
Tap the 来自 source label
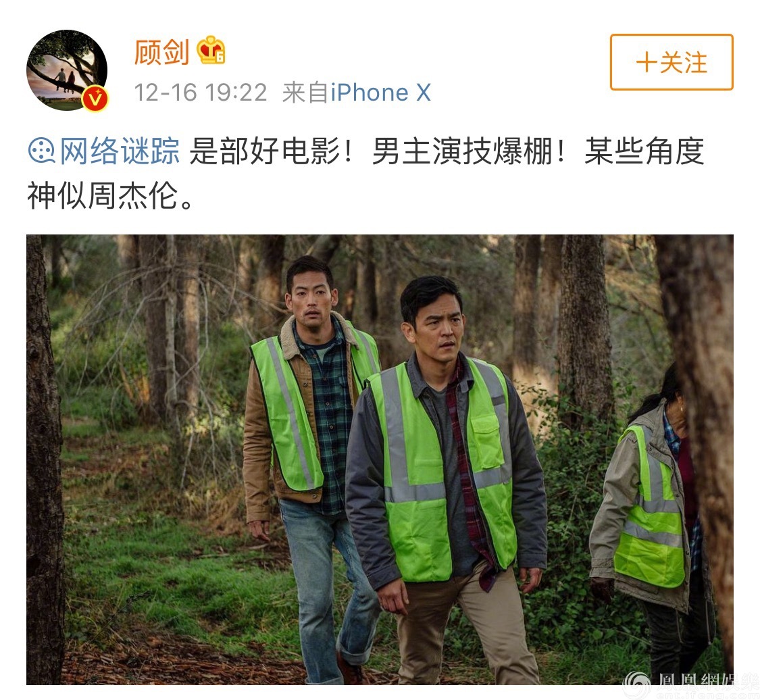305,92
